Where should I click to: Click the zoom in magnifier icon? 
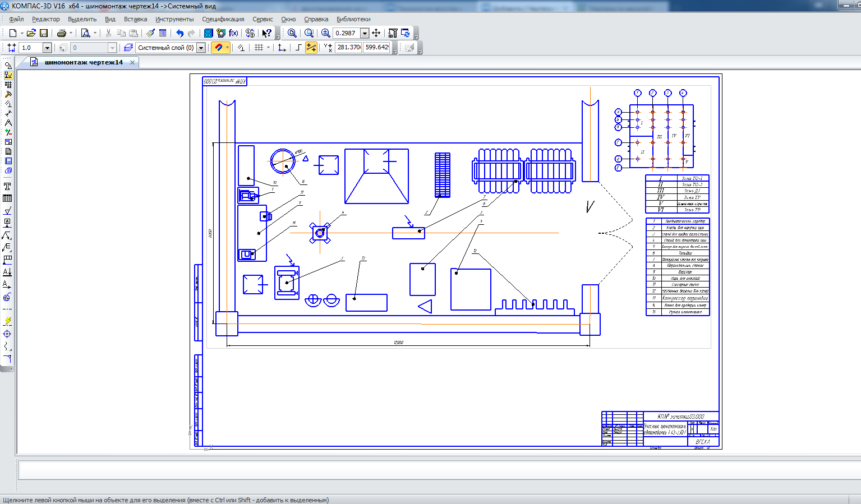[326, 33]
